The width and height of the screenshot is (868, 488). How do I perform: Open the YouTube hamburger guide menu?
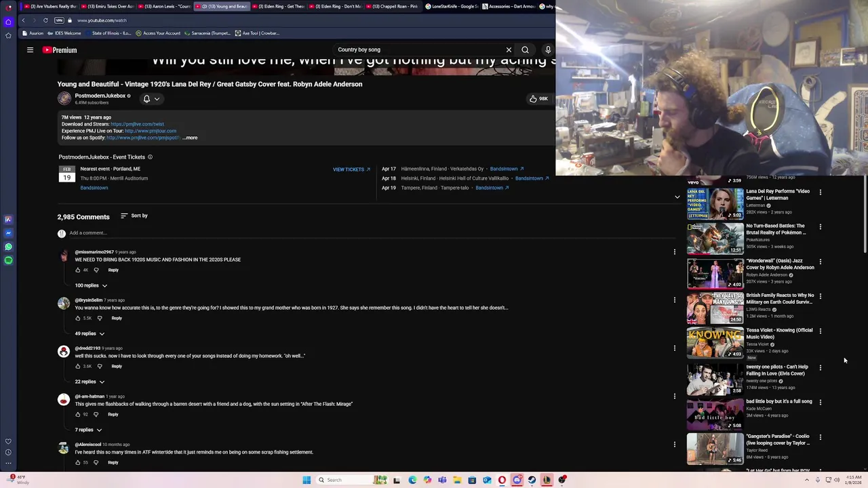coord(30,49)
